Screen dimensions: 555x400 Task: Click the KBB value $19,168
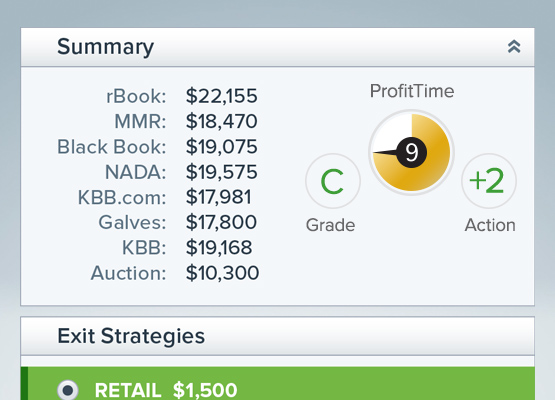coord(219,247)
